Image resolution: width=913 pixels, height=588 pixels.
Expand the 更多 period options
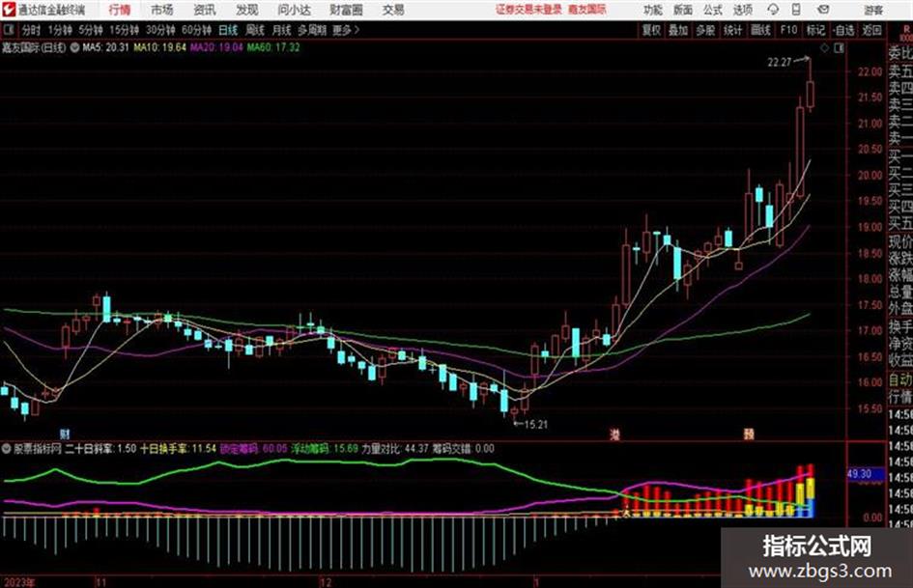tap(346, 30)
